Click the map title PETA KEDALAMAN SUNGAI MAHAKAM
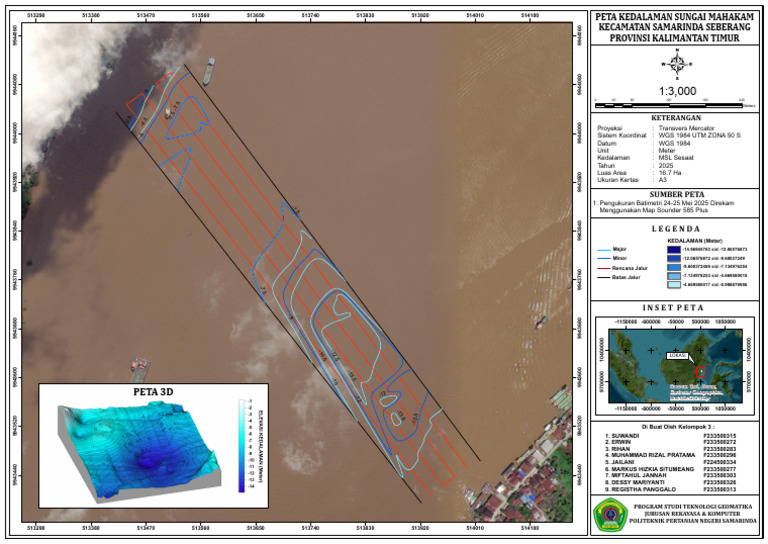 pos(674,17)
